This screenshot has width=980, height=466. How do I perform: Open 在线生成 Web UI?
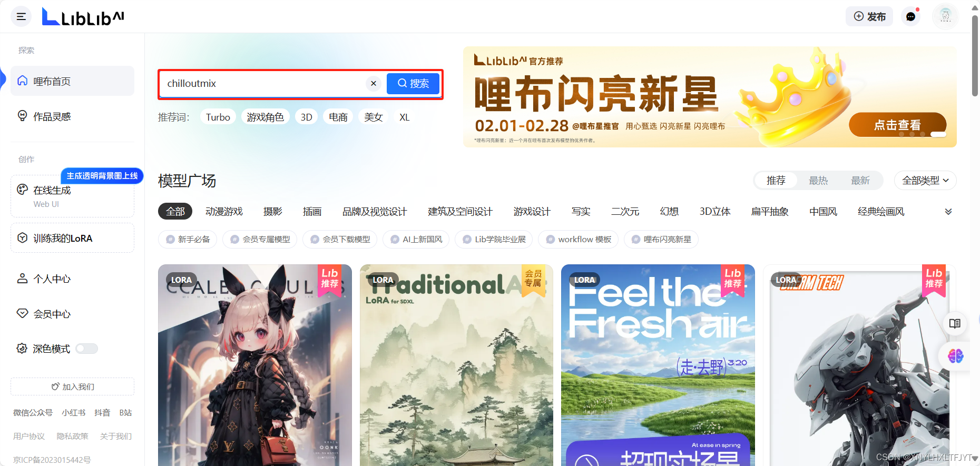point(72,196)
